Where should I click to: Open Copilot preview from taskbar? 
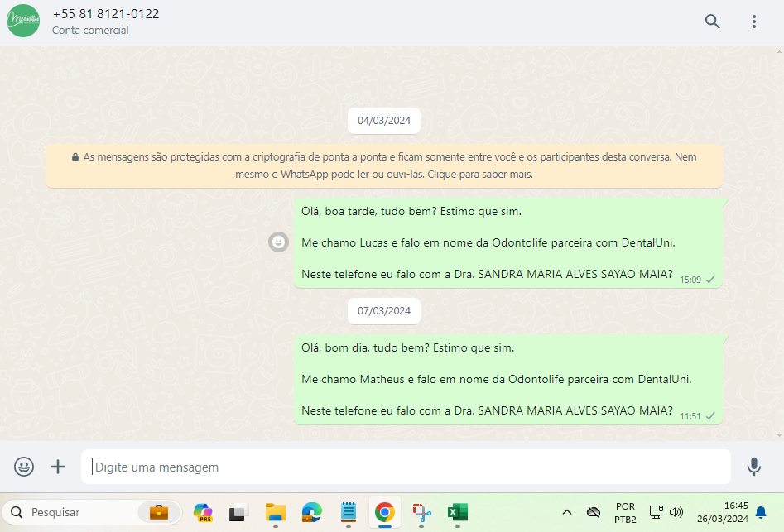203,512
